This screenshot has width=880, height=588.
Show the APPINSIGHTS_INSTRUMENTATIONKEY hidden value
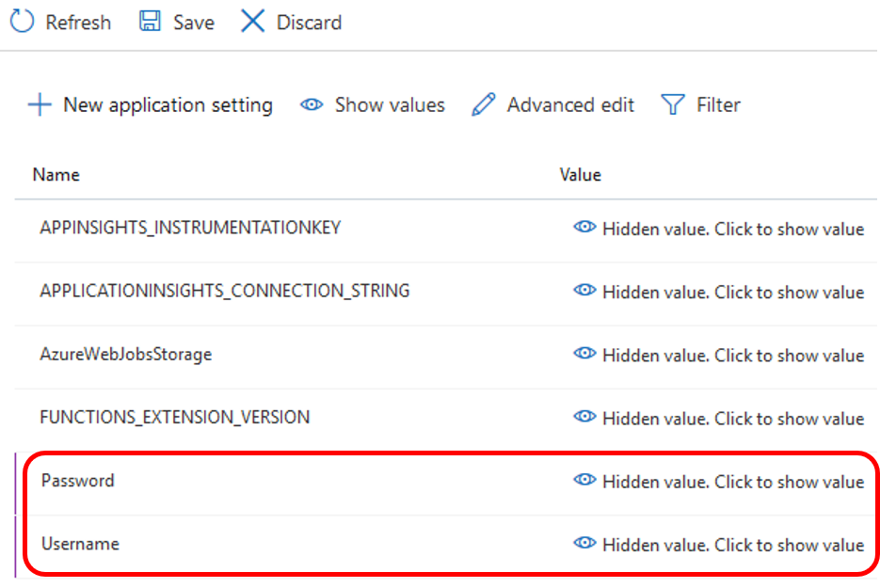pos(584,228)
